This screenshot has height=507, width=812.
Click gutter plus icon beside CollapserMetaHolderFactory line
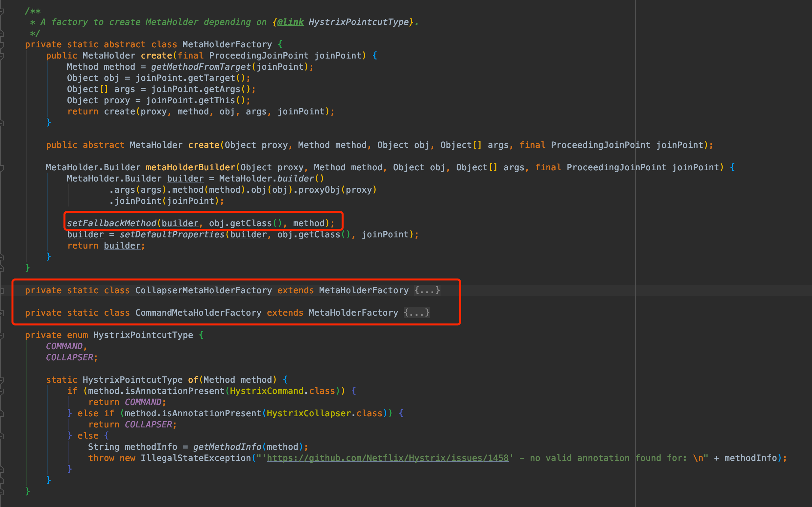(2, 291)
